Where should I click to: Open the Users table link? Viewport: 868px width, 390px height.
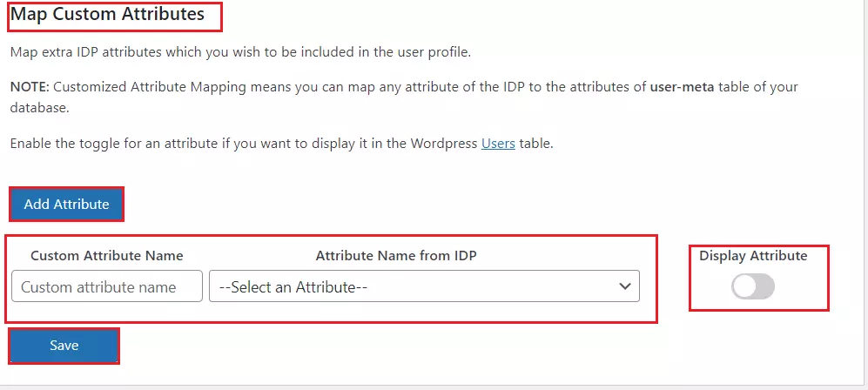click(x=498, y=144)
